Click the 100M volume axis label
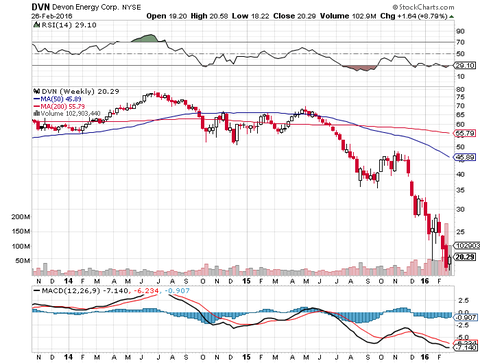Screen dimensions: 480x363 coord(21,246)
